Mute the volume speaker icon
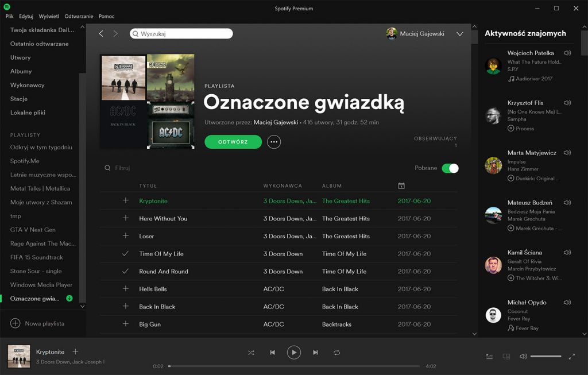This screenshot has height=375, width=588. click(x=523, y=356)
